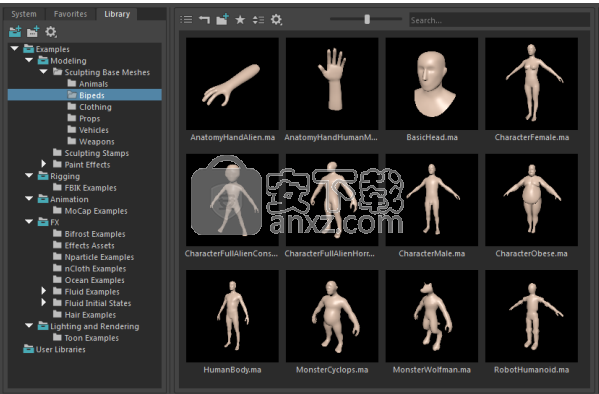Adjust the thumbnail size slider
The image size is (599, 394).
pyautogui.click(x=367, y=19)
